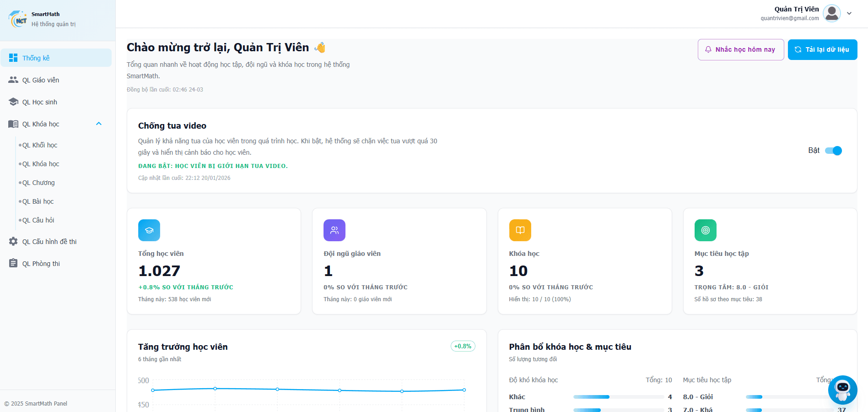Disable the Chống tua video Bật toggle
This screenshot has height=412, width=868.
pyautogui.click(x=833, y=150)
